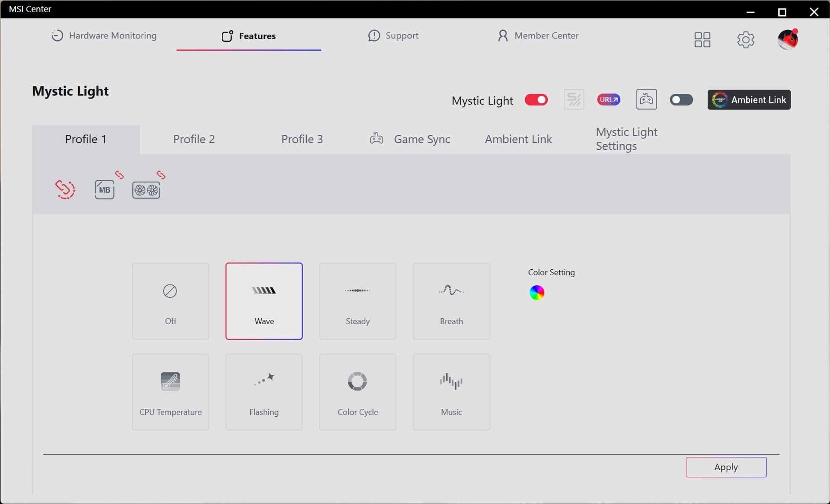
Task: Click the sync-all devices link icon
Action: pos(65,189)
